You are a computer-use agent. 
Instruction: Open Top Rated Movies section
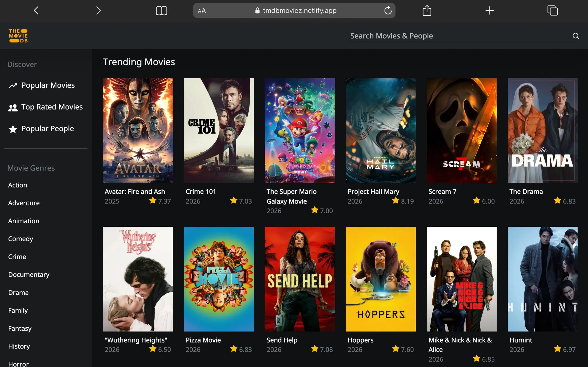coord(52,107)
